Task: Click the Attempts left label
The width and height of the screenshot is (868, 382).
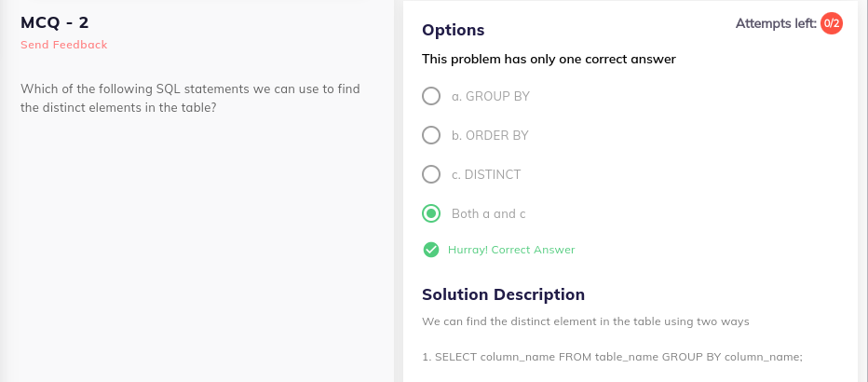Action: pos(776,23)
